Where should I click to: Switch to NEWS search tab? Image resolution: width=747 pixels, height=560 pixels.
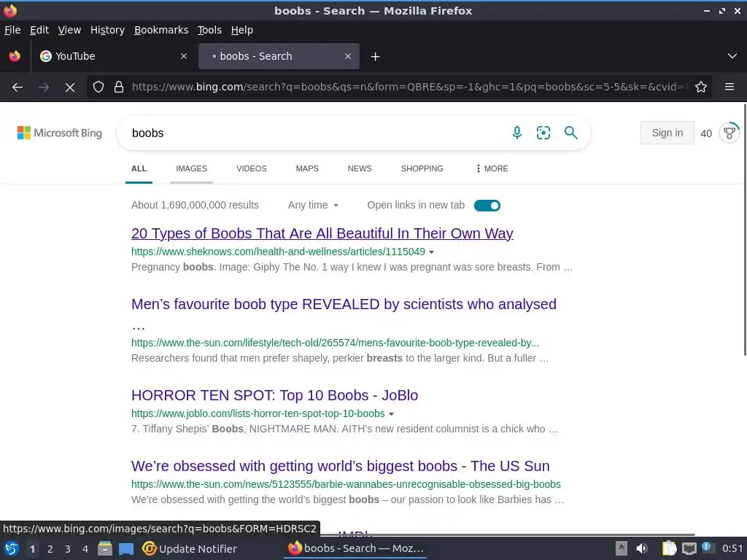[360, 168]
